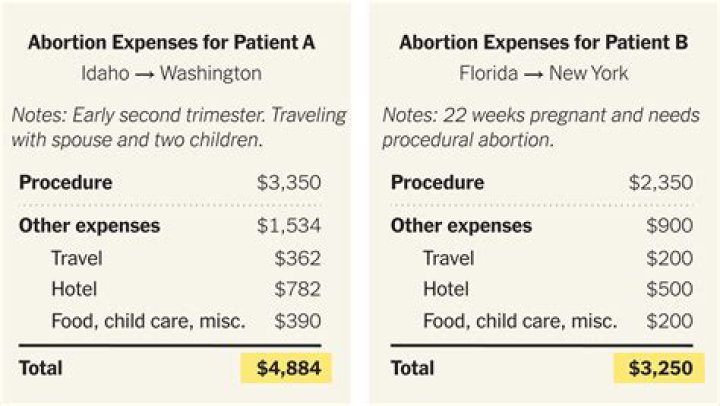Screen dimensions: 720x406
Task: Click the Washington destination text
Action: [211, 73]
